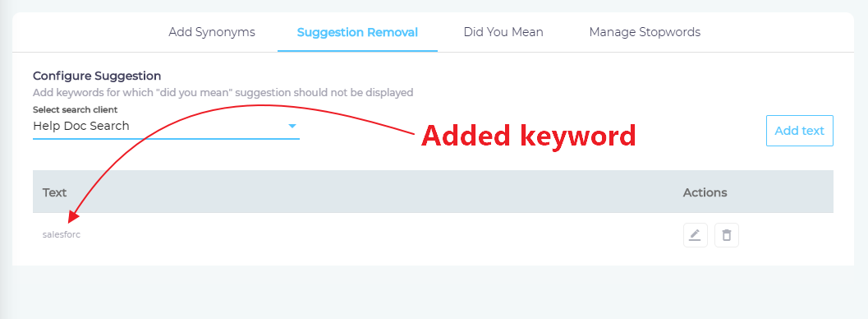The image size is (868, 319).
Task: Expand the search client dropdown arrow
Action: click(x=292, y=127)
